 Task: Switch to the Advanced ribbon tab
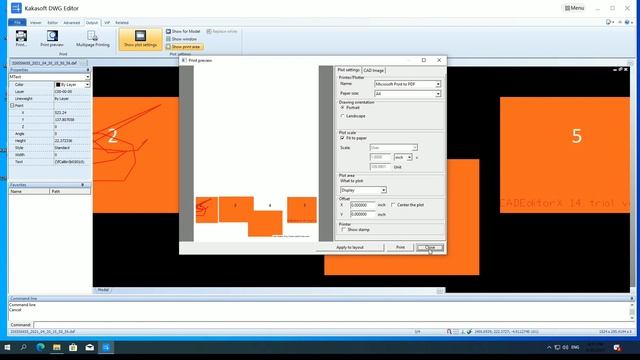(x=72, y=22)
